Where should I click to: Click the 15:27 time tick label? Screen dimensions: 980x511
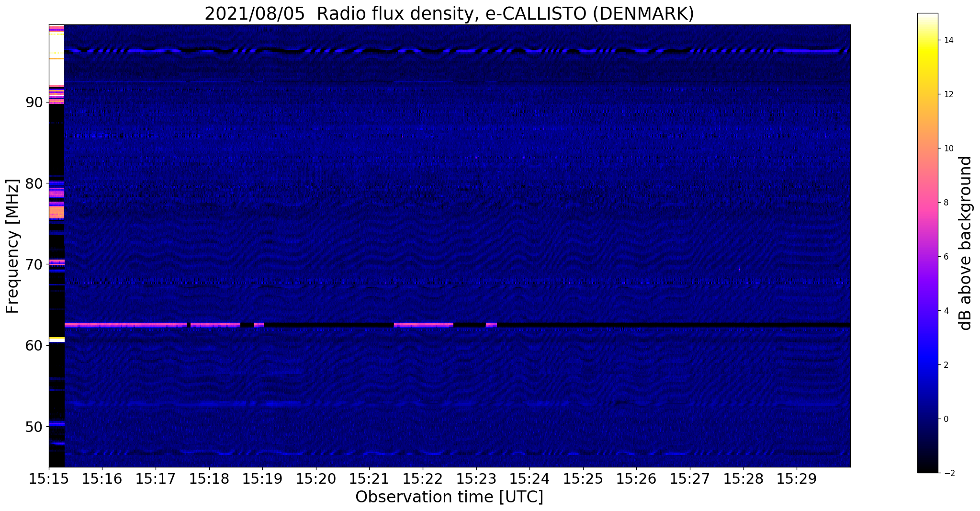pos(690,479)
